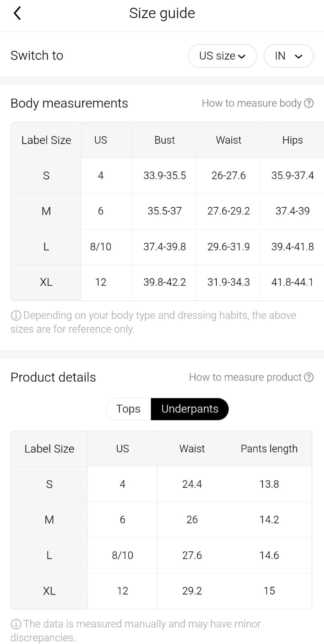
Task: Click the Bust column header
Action: [x=164, y=140]
